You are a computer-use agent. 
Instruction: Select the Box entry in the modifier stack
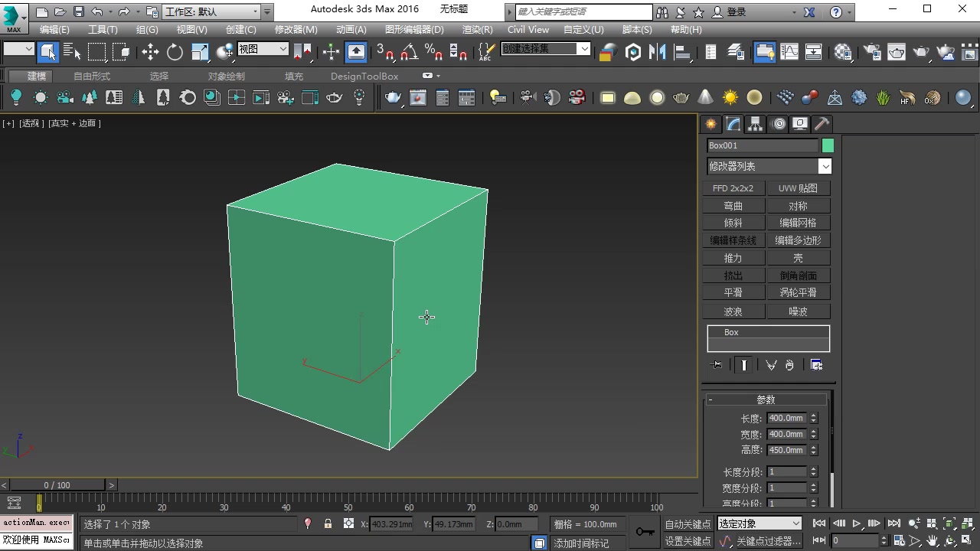tap(731, 332)
